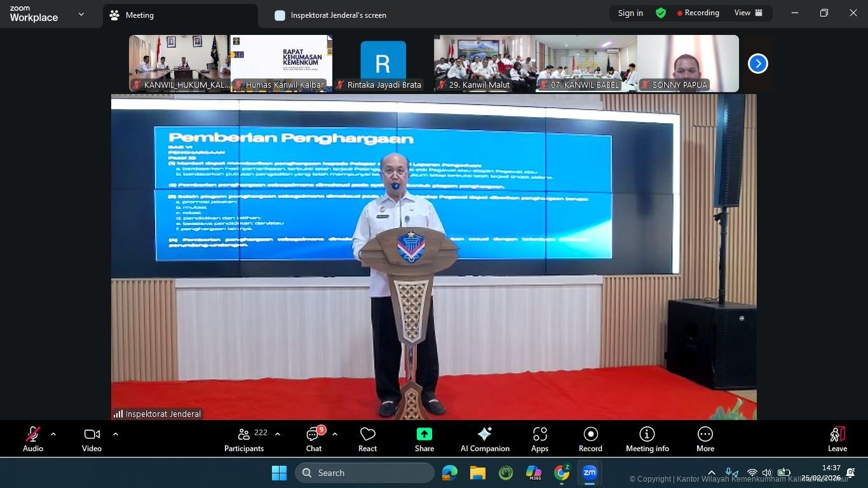868x488 pixels.
Task: Click the green Share screen button
Action: click(x=424, y=439)
